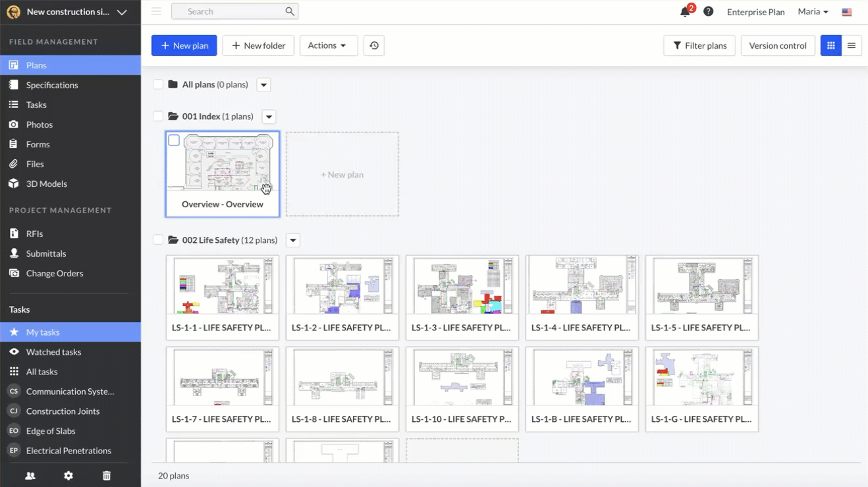
Task: Click the US flag language icon
Action: [x=847, y=12]
